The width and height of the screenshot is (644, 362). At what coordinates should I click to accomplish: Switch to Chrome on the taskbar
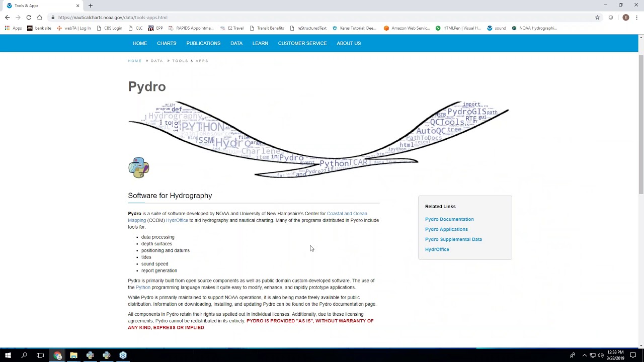point(57,355)
